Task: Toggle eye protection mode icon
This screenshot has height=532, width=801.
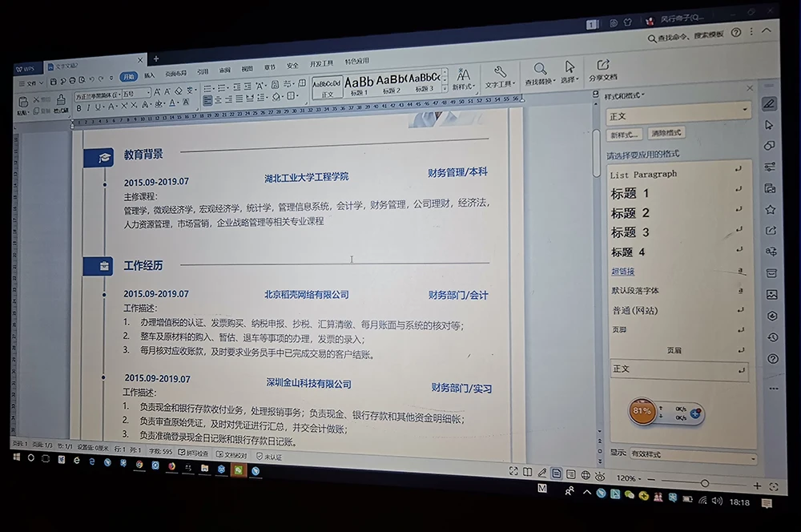Action: point(600,476)
